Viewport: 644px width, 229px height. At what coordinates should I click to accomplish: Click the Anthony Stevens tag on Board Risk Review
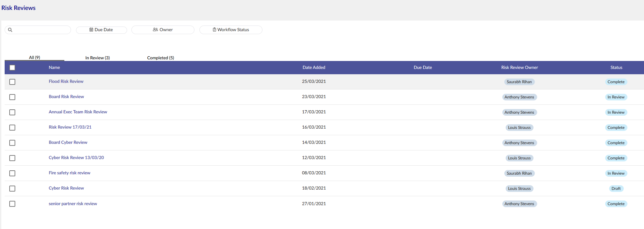coord(519,97)
